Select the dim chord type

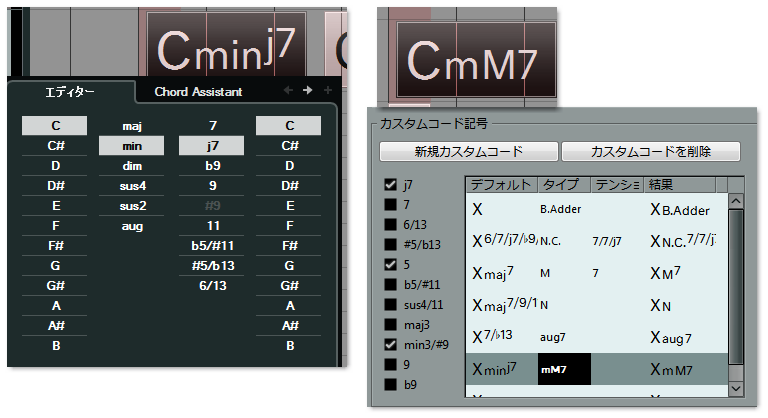[x=132, y=166]
